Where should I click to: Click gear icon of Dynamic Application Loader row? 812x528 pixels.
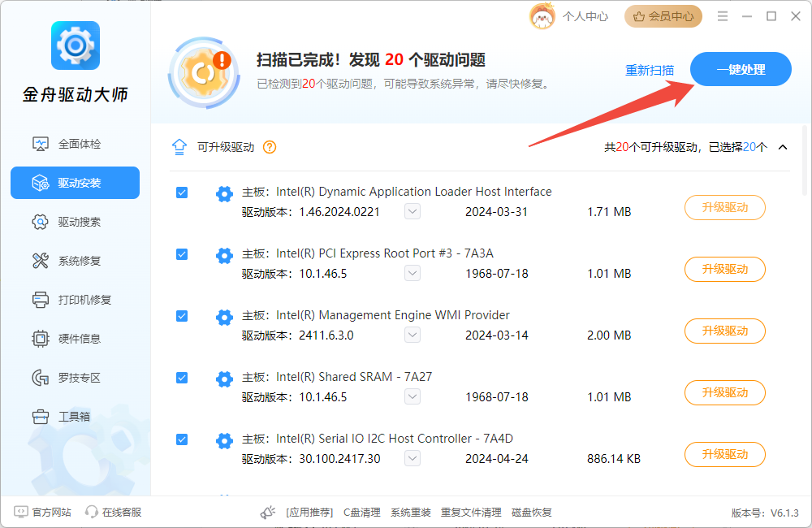[224, 194]
